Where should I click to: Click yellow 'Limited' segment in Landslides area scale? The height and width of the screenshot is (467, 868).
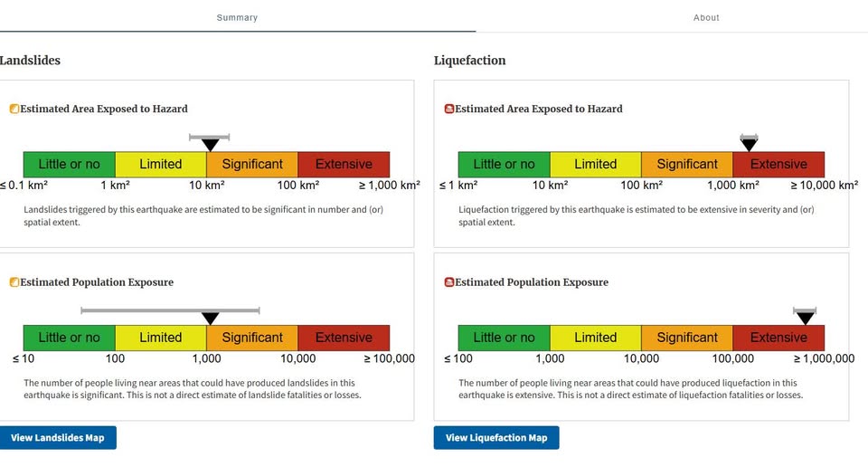161,164
